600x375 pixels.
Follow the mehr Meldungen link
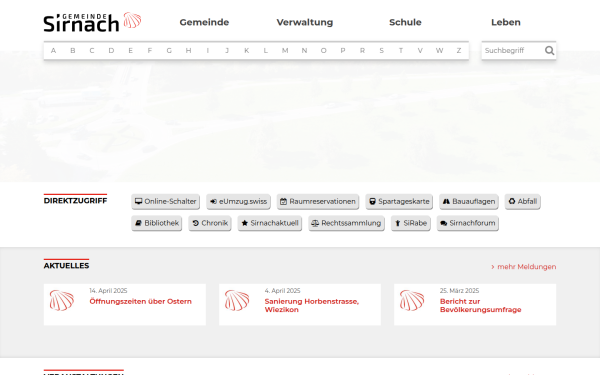click(x=523, y=267)
